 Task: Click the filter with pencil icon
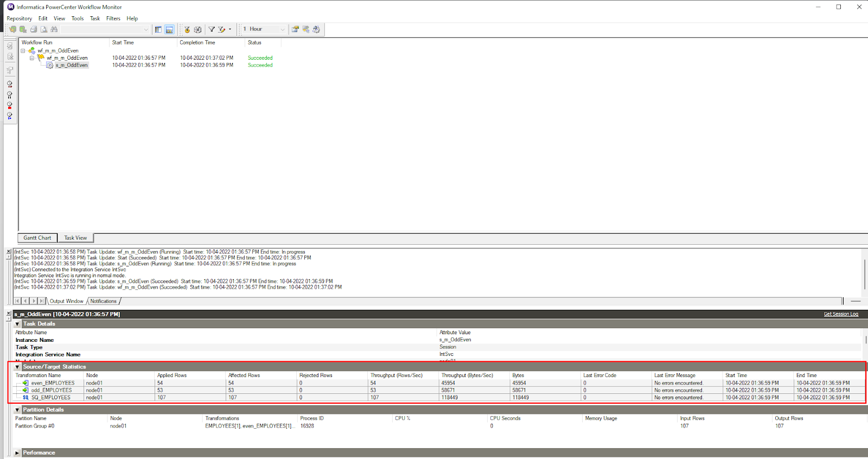click(x=221, y=29)
